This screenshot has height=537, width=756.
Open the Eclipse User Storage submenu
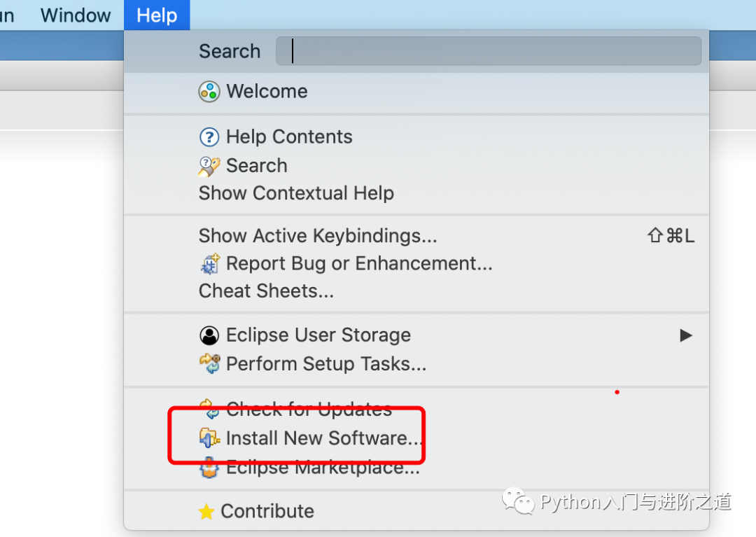tap(318, 335)
